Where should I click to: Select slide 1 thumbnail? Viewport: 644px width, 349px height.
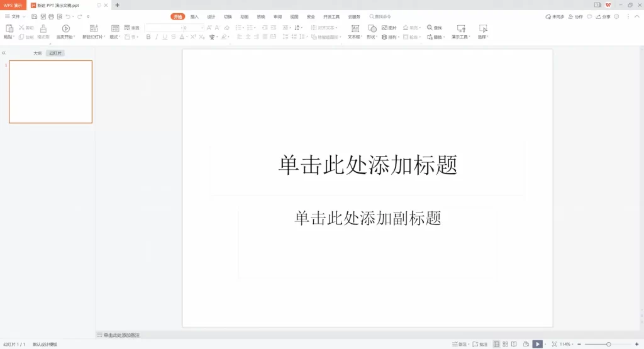(50, 92)
